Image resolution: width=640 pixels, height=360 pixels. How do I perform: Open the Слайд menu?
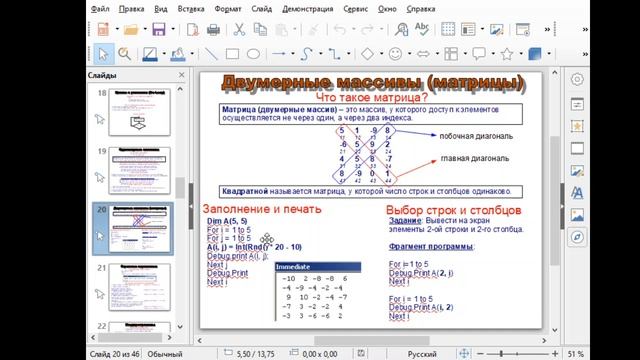coord(262,9)
